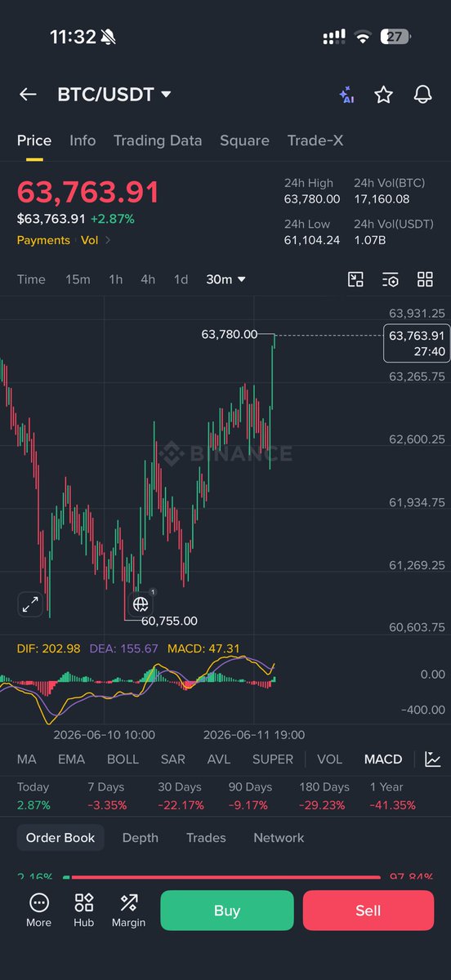Tap the 24h Vol(BTC) value 17,160.08
Viewport: 451px width, 980px height.
click(x=382, y=199)
